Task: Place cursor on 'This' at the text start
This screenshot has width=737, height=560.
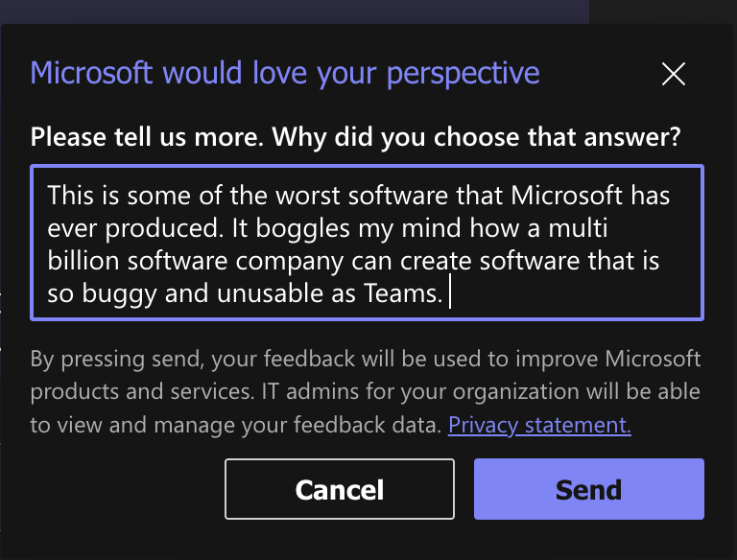Action: pyautogui.click(x=69, y=196)
